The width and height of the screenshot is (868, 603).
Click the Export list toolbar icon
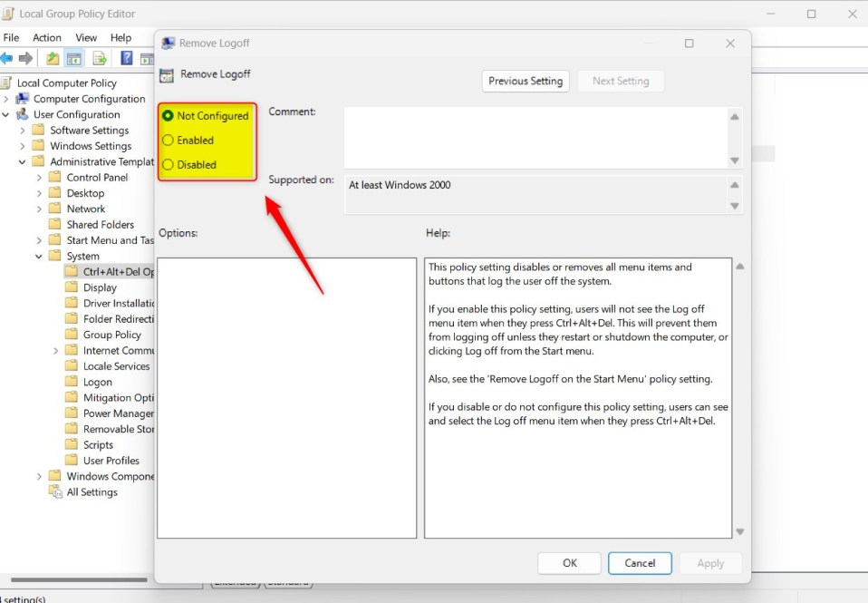100,58
